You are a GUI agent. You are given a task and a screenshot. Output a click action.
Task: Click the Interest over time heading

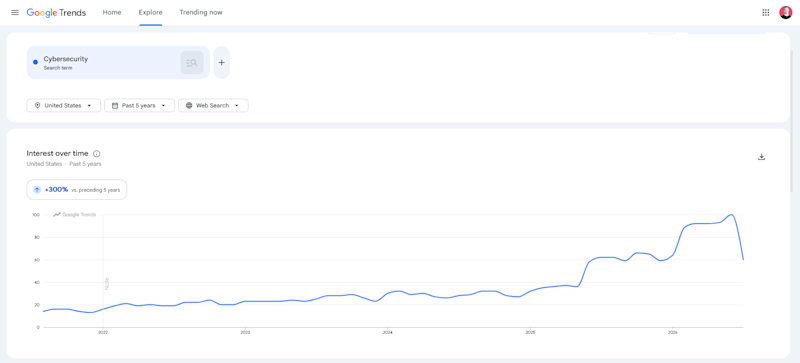click(57, 153)
